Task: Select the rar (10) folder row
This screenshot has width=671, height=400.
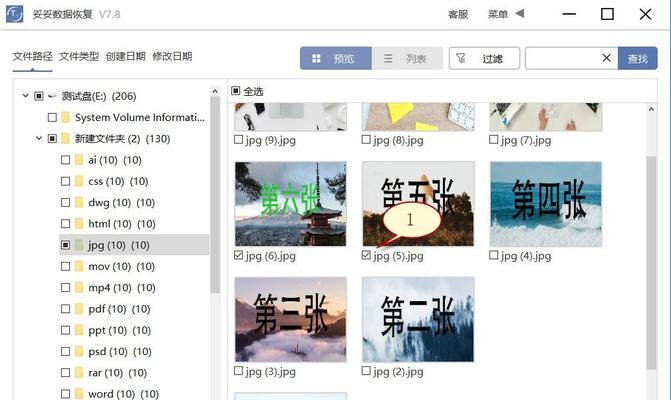Action: (134, 373)
